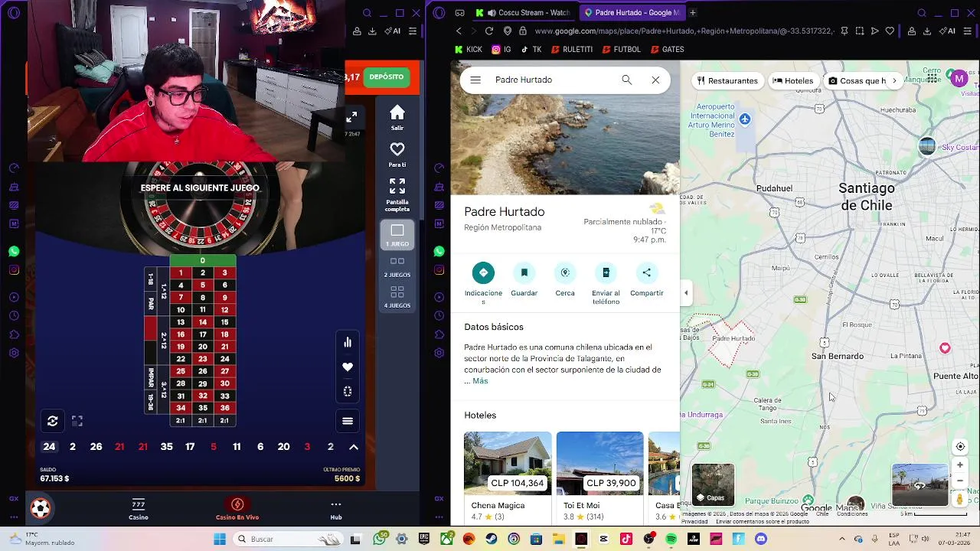Bet on number 17 on the roulette grid
980x551 pixels.
pos(202,334)
